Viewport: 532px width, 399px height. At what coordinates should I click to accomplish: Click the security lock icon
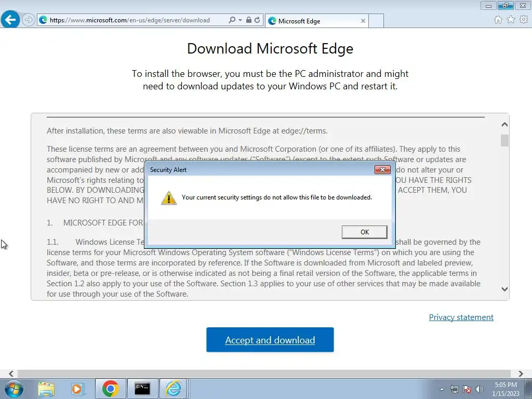point(249,20)
